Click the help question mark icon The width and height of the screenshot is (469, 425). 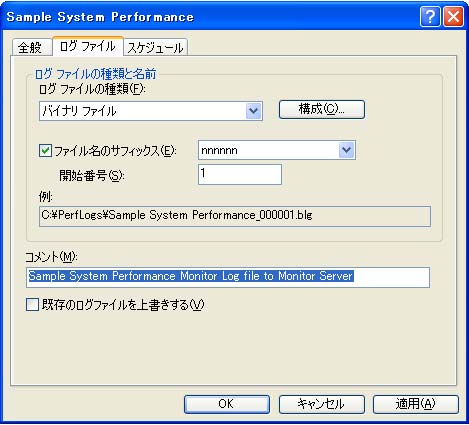point(430,16)
